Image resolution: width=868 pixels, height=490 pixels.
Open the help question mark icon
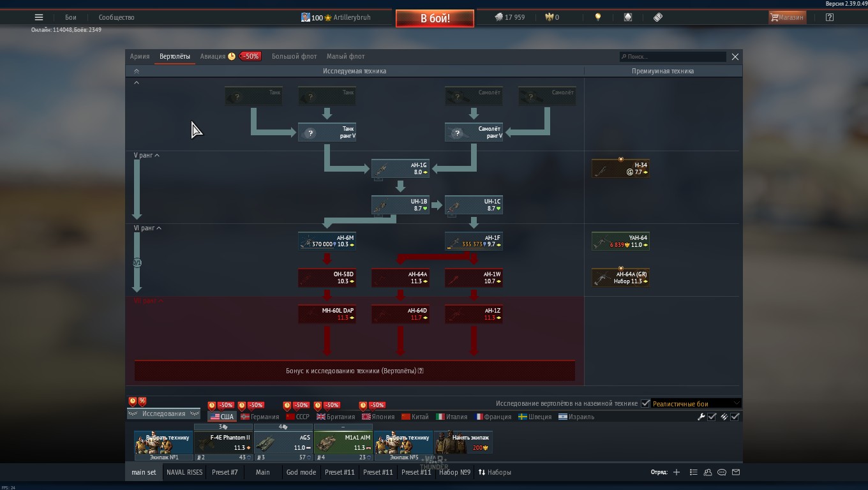tap(829, 17)
